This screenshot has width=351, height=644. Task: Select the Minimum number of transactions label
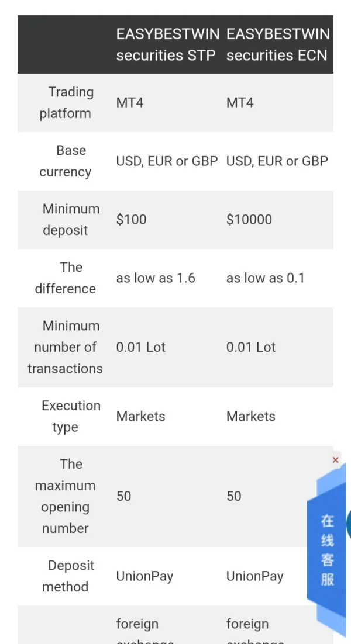click(66, 347)
